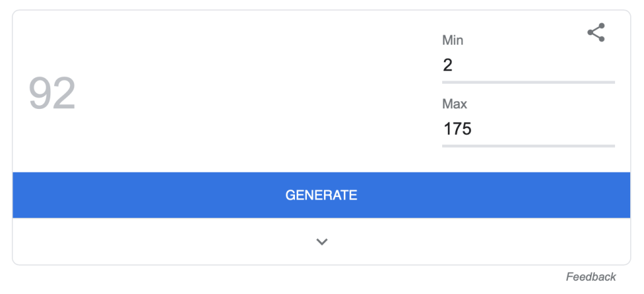Click the white row containing the chevron

321,241
